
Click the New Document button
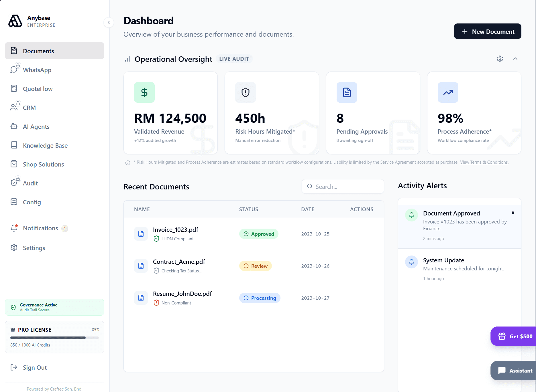tap(487, 31)
